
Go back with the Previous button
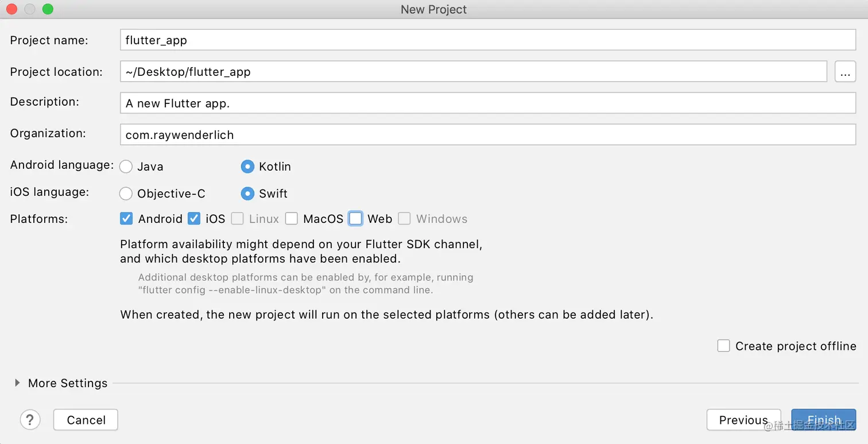[x=743, y=420]
